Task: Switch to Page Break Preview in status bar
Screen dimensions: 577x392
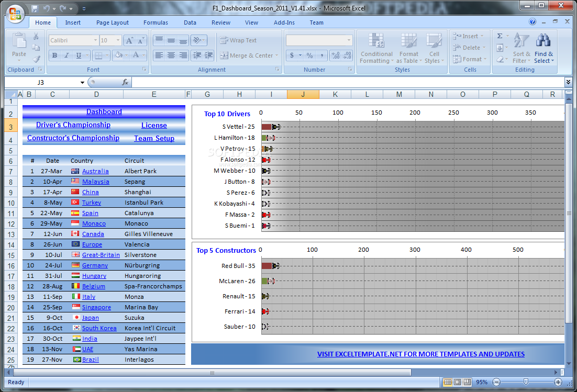Action: [x=467, y=383]
